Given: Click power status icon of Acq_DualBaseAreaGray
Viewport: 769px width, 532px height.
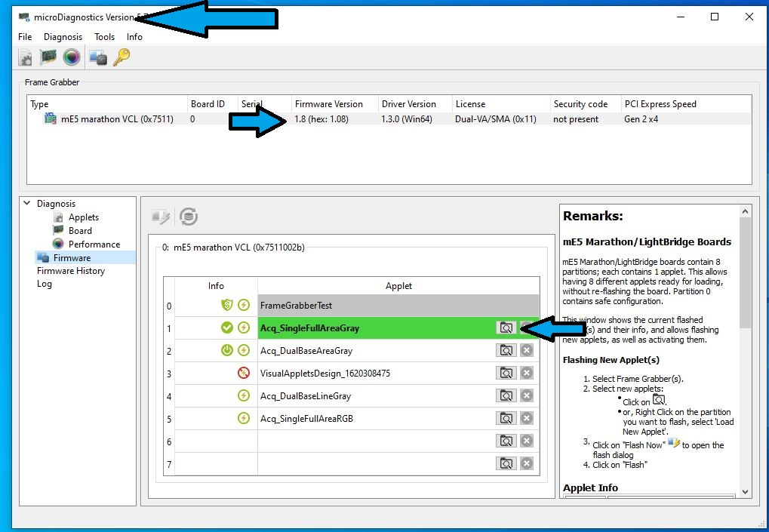Looking at the screenshot, I should pyautogui.click(x=226, y=350).
